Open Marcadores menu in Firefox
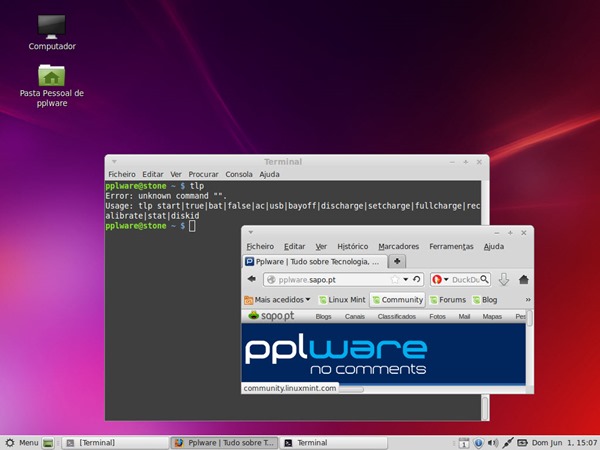600x450 pixels. pyautogui.click(x=398, y=246)
